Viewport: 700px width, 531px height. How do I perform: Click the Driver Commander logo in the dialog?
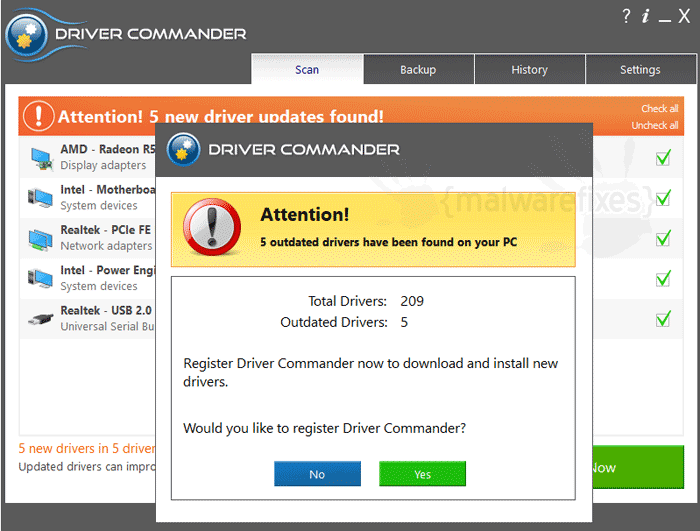183,149
